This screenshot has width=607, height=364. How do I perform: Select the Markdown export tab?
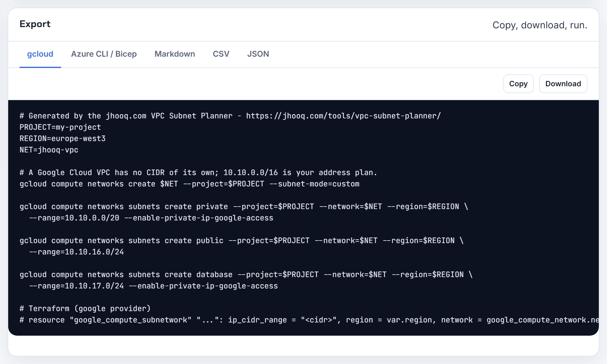[175, 54]
